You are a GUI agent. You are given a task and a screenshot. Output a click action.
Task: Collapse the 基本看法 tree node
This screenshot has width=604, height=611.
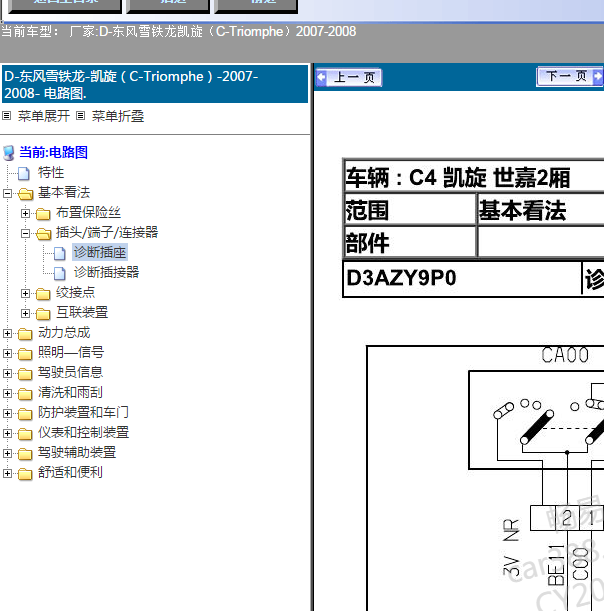point(7,193)
